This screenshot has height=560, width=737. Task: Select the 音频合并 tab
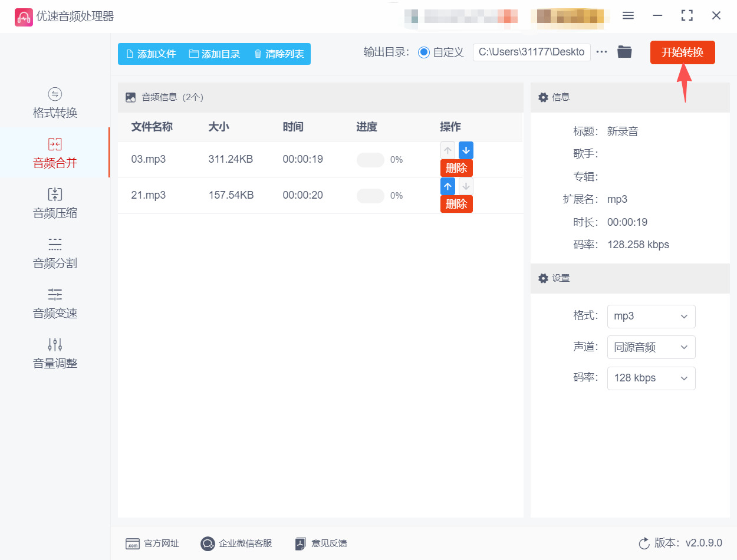54,153
